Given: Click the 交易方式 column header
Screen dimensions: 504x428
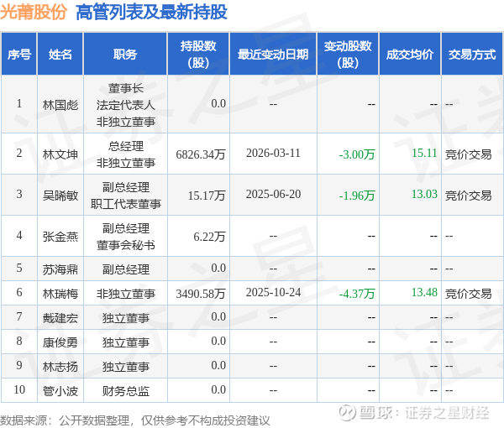Looking at the screenshot, I should 472,55.
